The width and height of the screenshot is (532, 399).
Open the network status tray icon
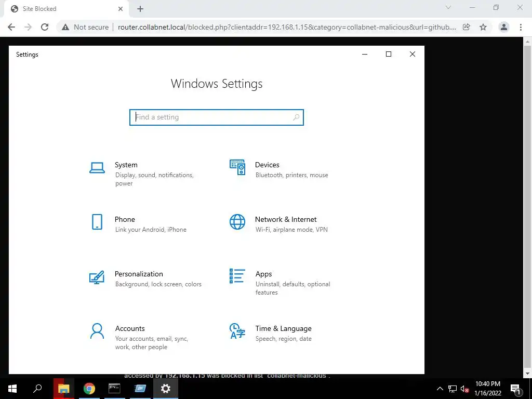pyautogui.click(x=453, y=389)
